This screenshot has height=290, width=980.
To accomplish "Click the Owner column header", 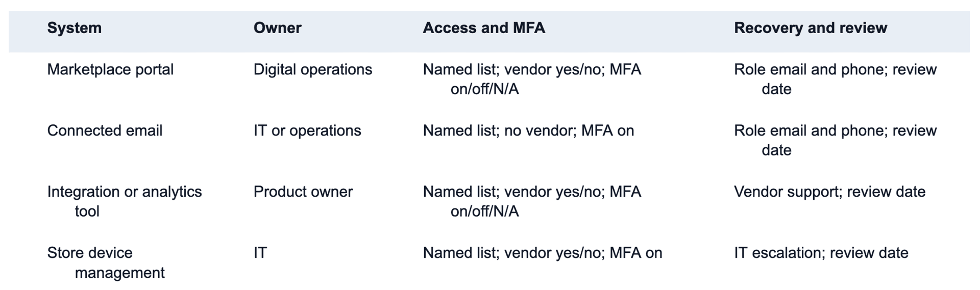I will 278,28.
